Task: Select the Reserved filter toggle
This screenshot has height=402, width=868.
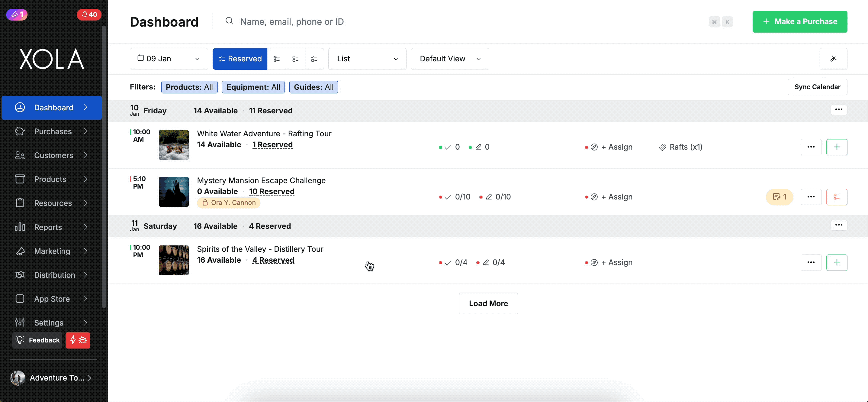Action: tap(240, 59)
